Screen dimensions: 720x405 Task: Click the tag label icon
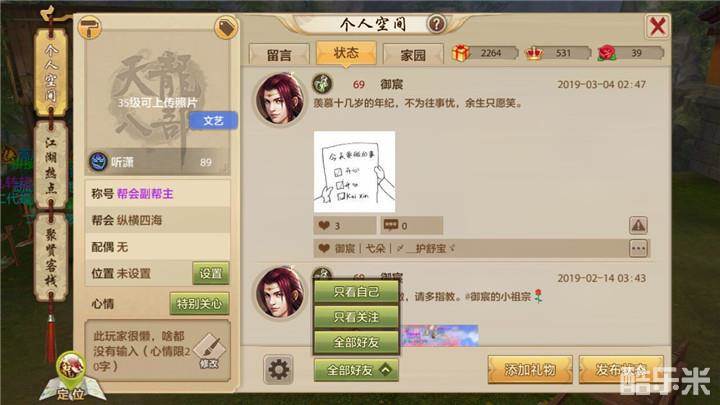(226, 28)
